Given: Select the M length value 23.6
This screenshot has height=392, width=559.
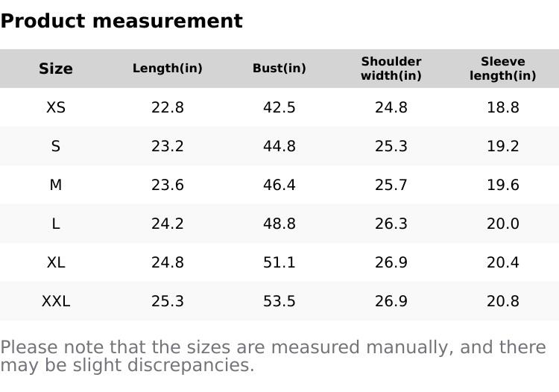Looking at the screenshot, I should 168,185.
